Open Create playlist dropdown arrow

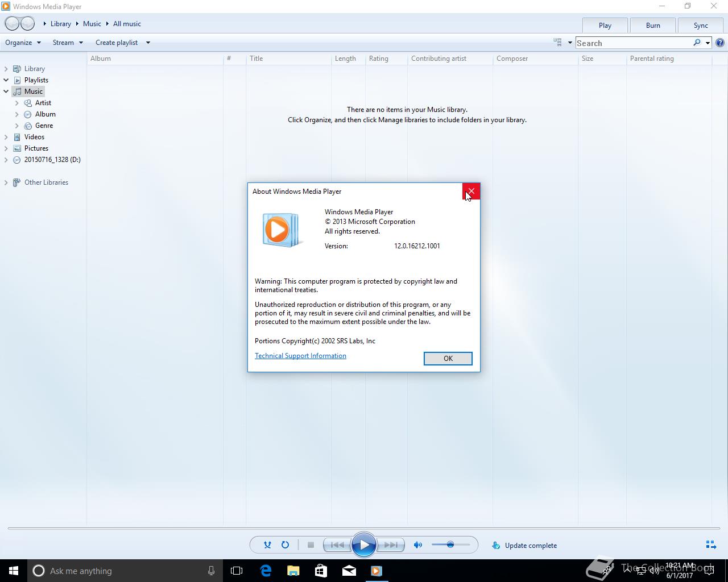point(148,43)
